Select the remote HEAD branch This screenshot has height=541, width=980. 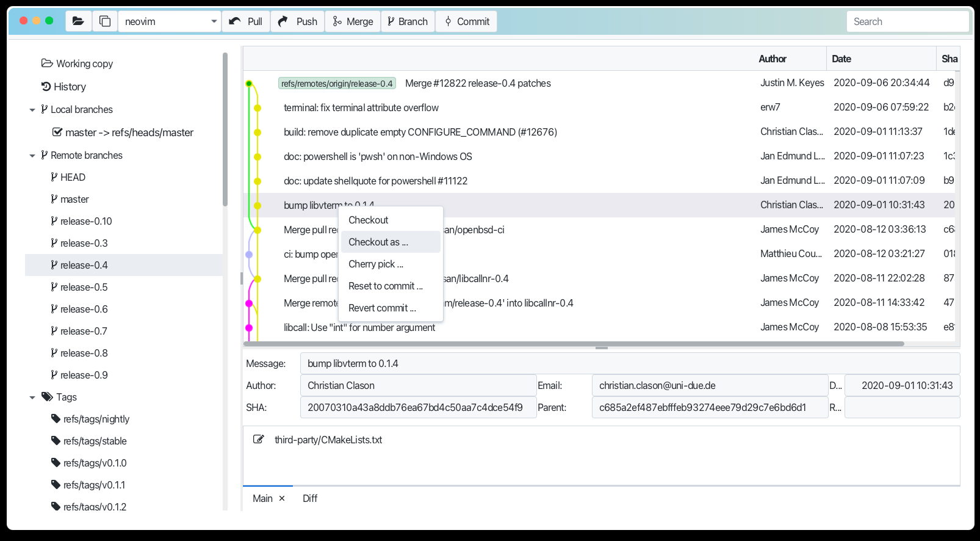[68, 177]
